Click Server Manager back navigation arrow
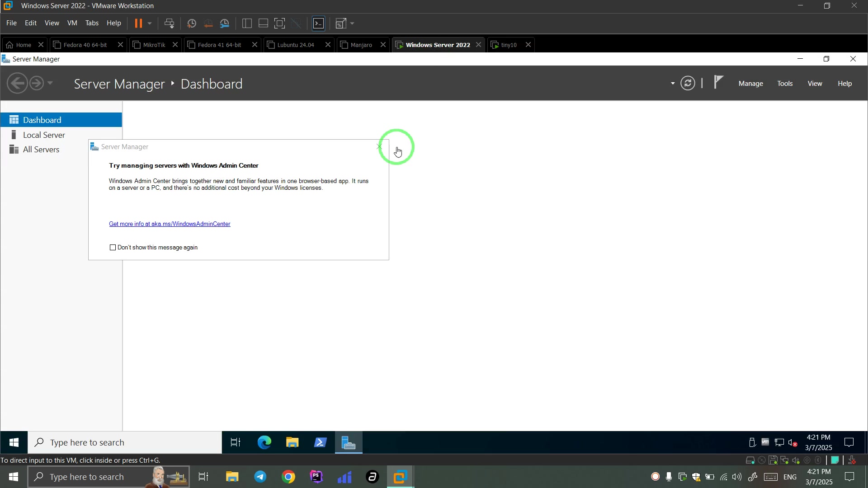868x488 pixels. click(18, 84)
